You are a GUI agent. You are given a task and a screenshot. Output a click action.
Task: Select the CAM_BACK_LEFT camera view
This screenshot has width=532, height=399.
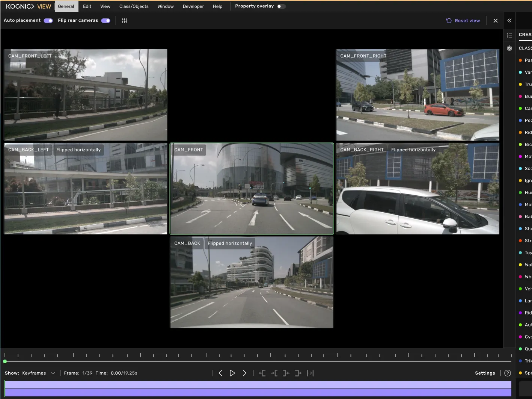(x=86, y=189)
